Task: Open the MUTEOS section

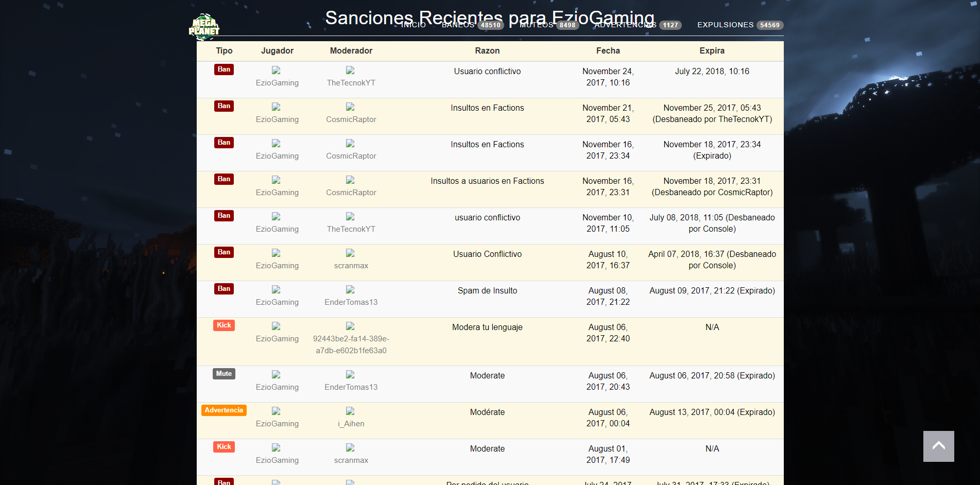Action: [x=549, y=25]
